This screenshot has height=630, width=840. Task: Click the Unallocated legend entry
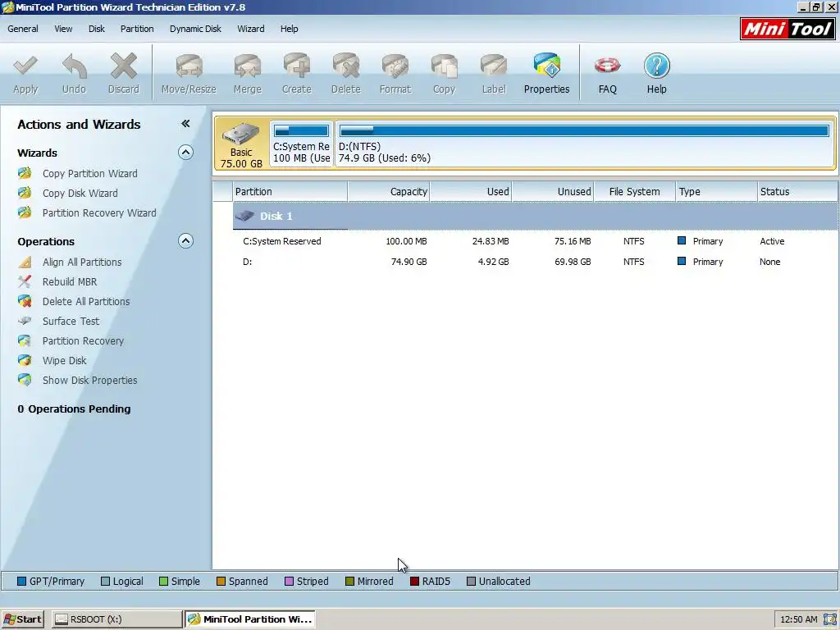click(499, 582)
